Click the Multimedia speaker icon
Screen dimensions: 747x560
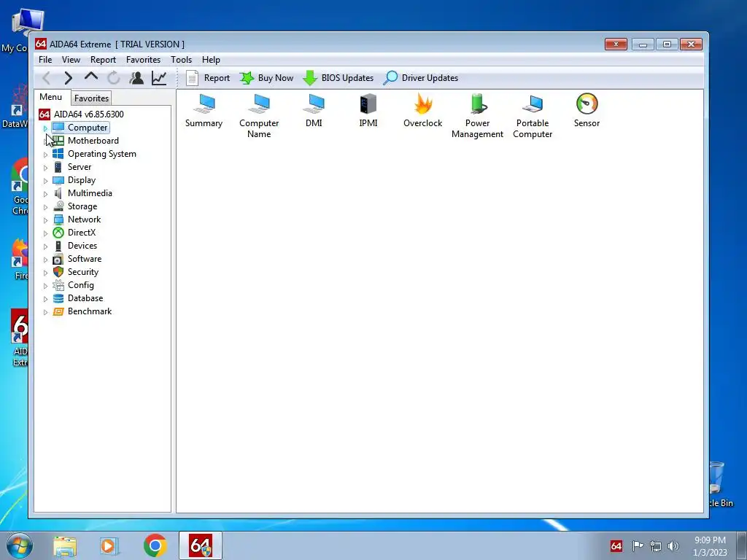pyautogui.click(x=58, y=192)
